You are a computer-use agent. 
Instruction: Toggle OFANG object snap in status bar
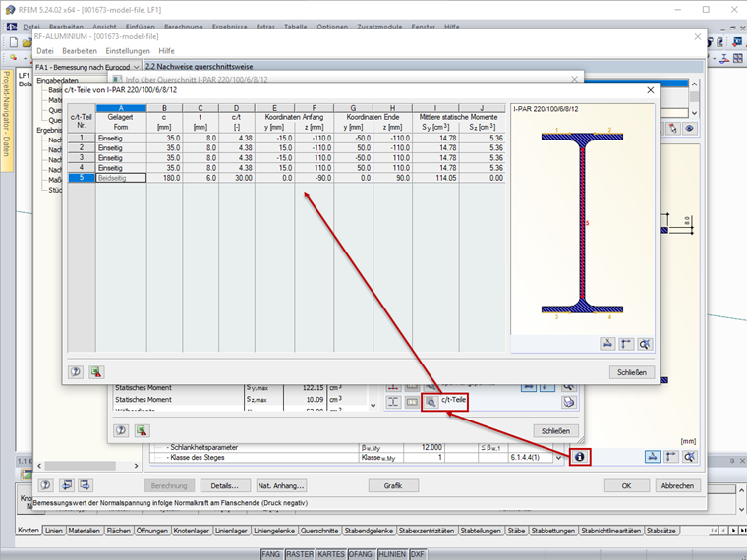[x=361, y=554]
